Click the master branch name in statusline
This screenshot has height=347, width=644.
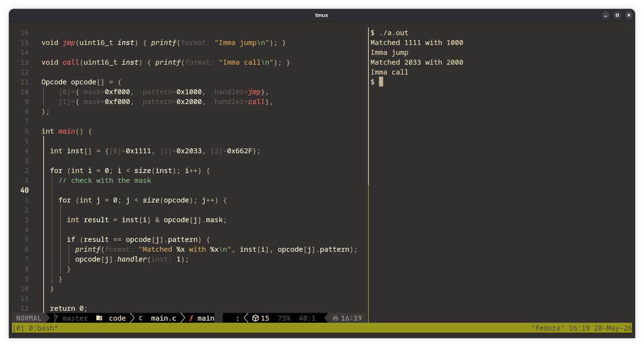75,318
